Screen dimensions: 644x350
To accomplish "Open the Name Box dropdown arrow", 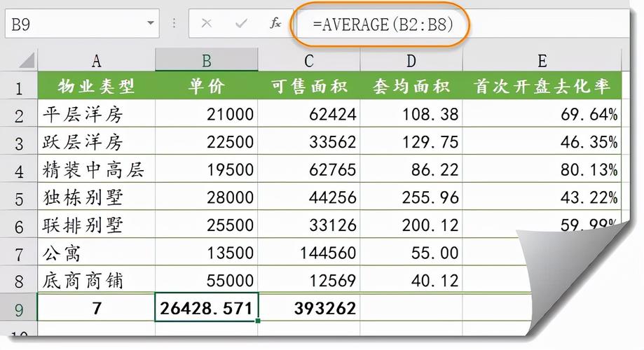I will pyautogui.click(x=151, y=23).
